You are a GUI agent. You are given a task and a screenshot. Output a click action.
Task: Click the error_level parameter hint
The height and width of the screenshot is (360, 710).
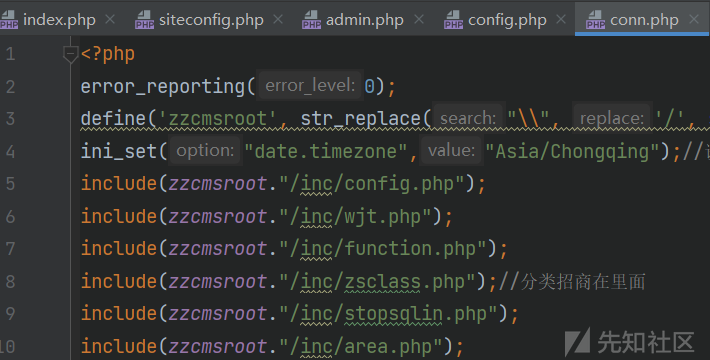tap(310, 85)
